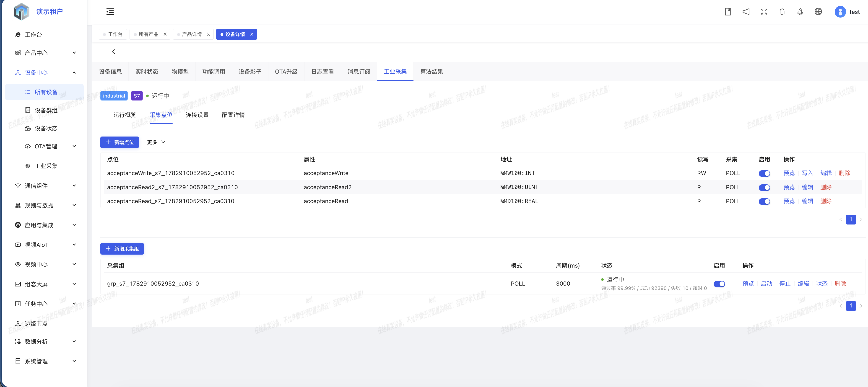Expand 视频AIoT menu
Screen dimensions: 868x387
tap(74, 245)
